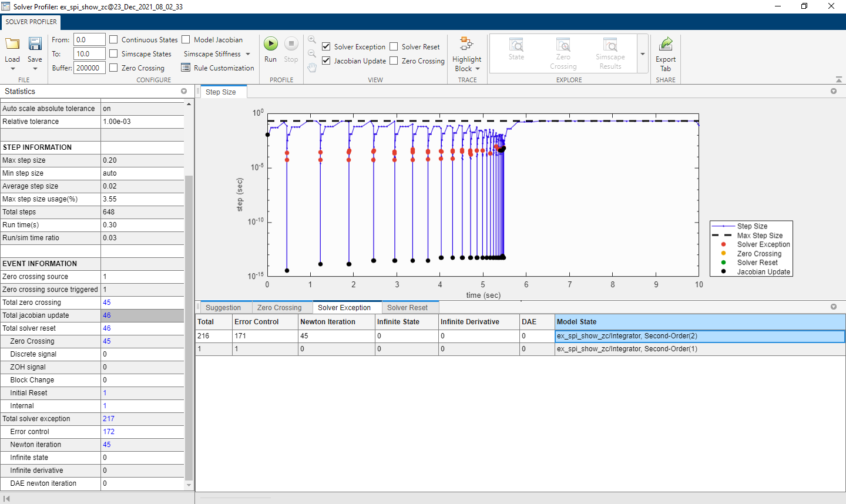Click the Export Tab share icon
Screen dimensions: 846x504
[x=666, y=44]
